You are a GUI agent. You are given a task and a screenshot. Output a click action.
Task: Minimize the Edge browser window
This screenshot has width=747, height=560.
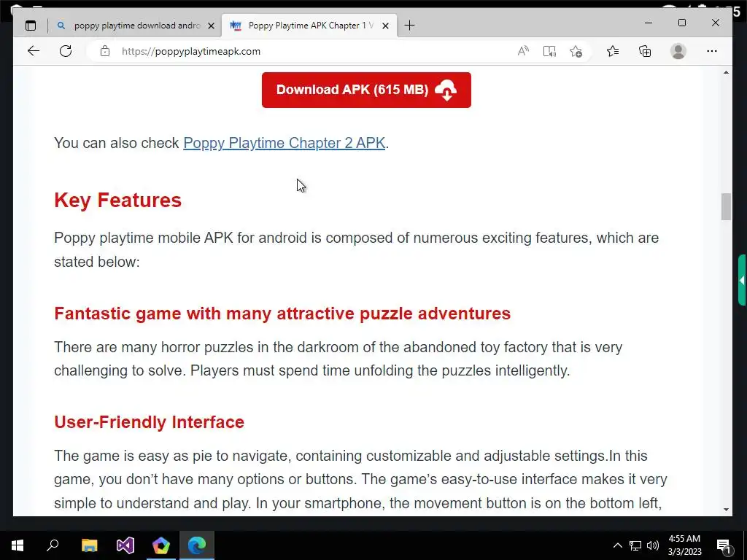649,23
